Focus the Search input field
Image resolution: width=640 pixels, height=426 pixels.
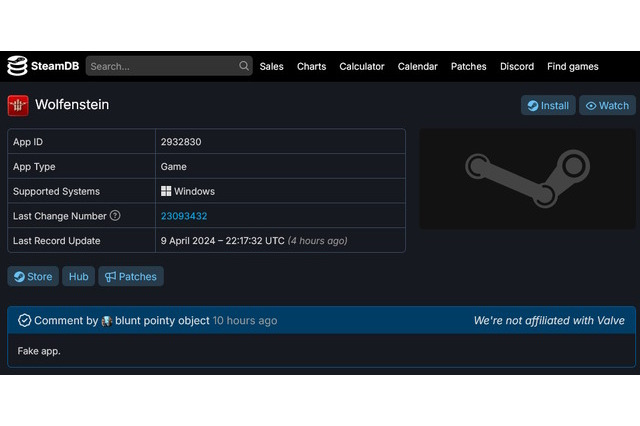[169, 66]
